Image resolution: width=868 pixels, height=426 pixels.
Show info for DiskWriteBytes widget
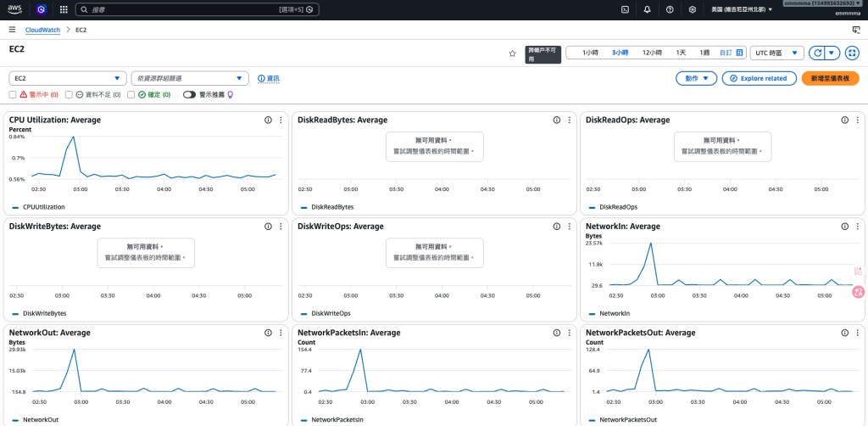[269, 227]
